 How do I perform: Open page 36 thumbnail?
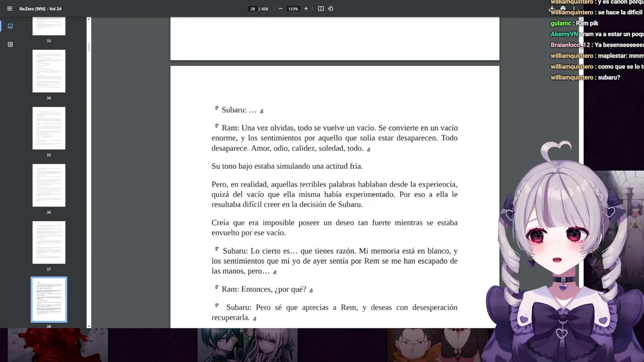pos(49,185)
